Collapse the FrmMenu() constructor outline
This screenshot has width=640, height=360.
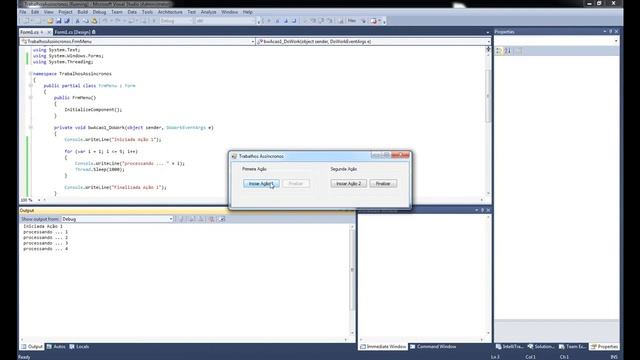pos(31,98)
